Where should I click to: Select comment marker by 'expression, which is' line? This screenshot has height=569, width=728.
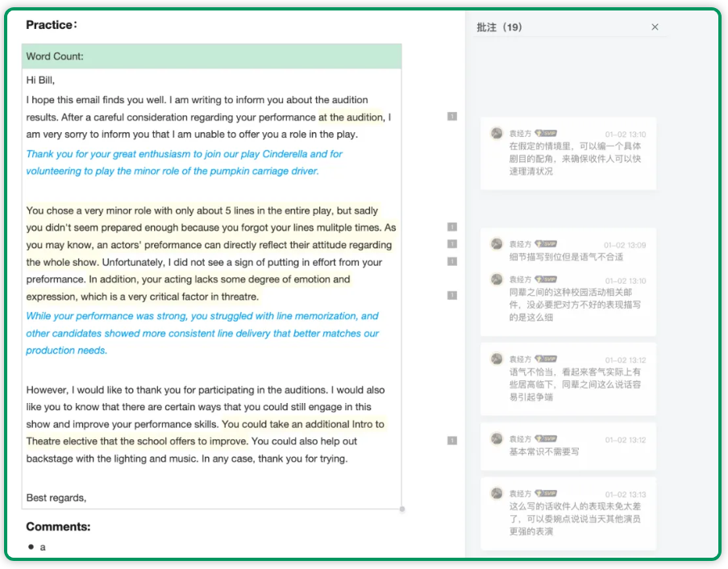[452, 296]
